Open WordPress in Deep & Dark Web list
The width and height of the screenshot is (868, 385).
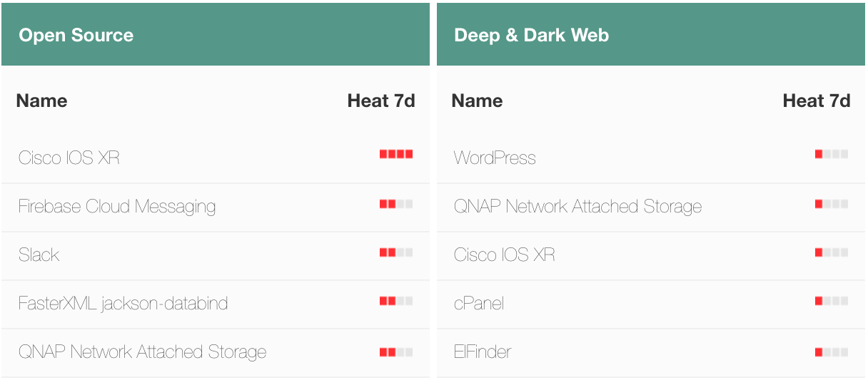click(495, 158)
